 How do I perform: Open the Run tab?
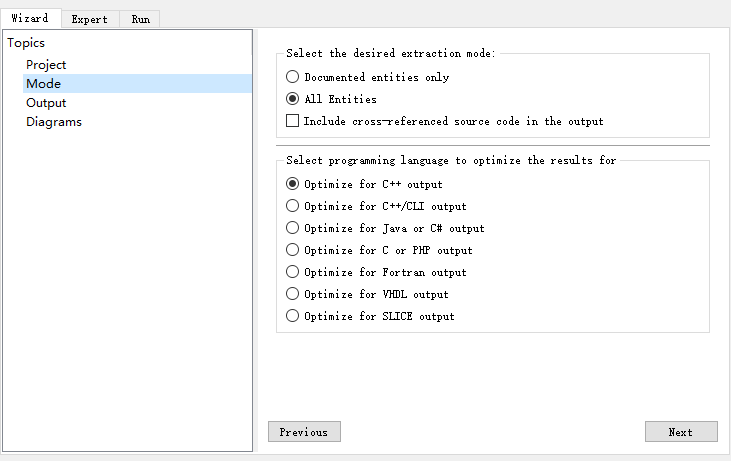coord(141,19)
